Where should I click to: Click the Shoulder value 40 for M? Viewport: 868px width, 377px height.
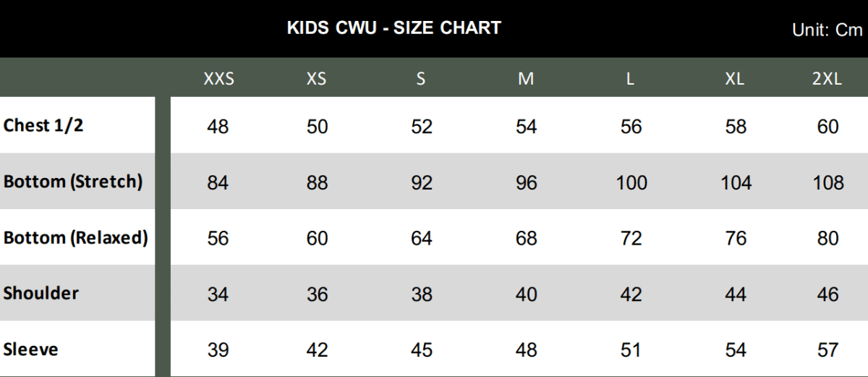click(527, 295)
